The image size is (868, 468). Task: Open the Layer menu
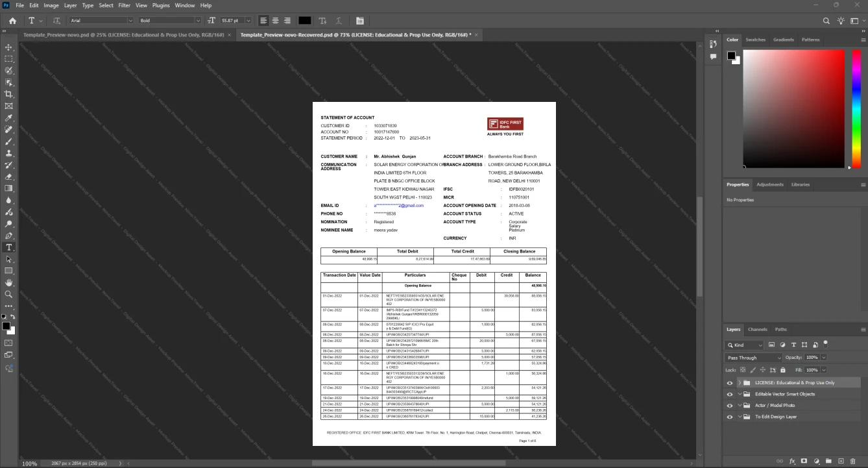70,5
